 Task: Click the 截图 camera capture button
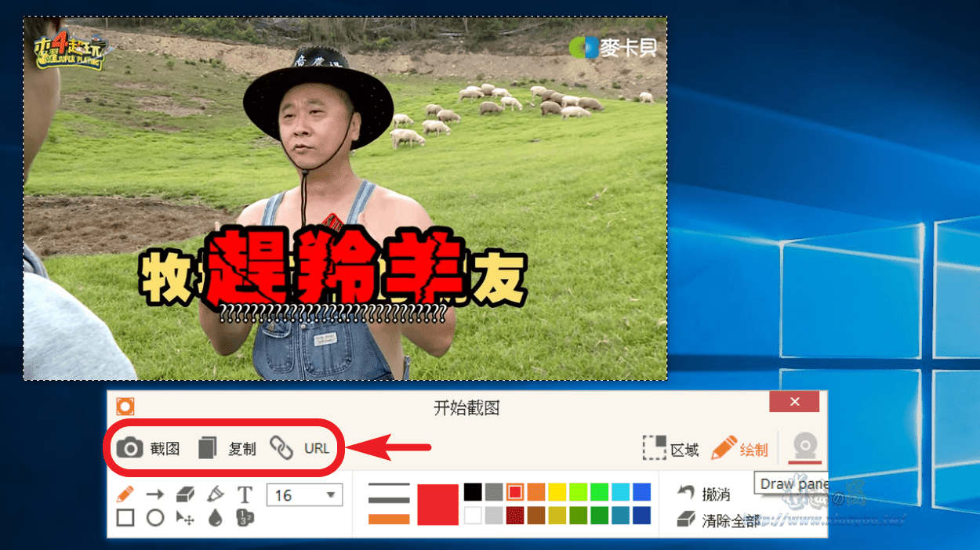pyautogui.click(x=148, y=448)
